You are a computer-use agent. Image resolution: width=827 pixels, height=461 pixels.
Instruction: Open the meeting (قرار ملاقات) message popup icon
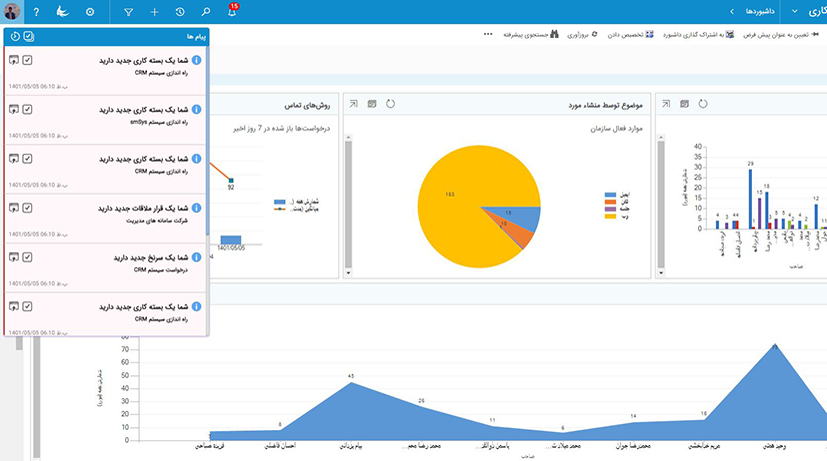pyautogui.click(x=14, y=208)
